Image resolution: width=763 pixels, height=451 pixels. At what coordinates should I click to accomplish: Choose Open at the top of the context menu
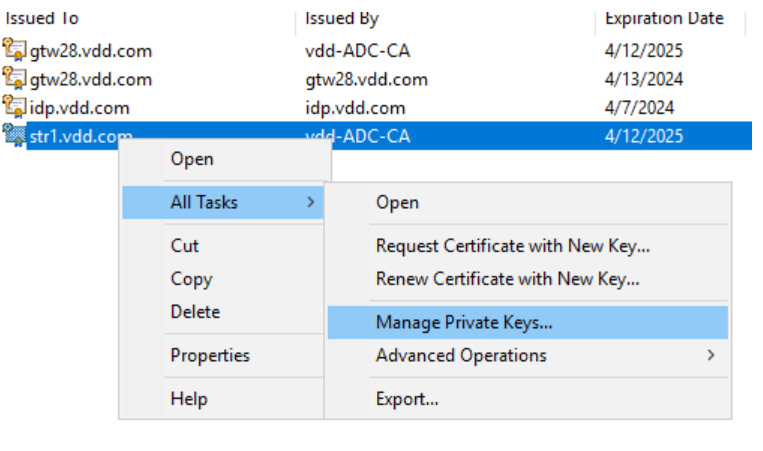(192, 159)
